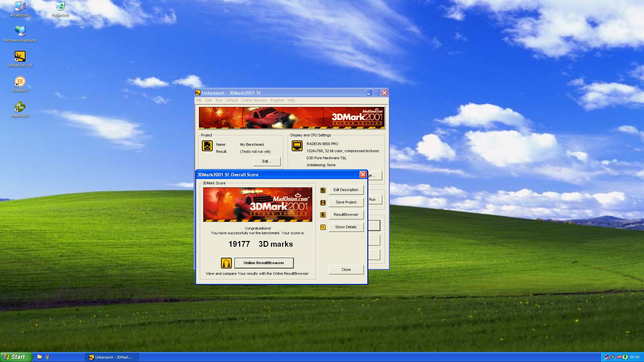The width and height of the screenshot is (644, 362).
Task: Click the Save Project button
Action: tap(346, 202)
